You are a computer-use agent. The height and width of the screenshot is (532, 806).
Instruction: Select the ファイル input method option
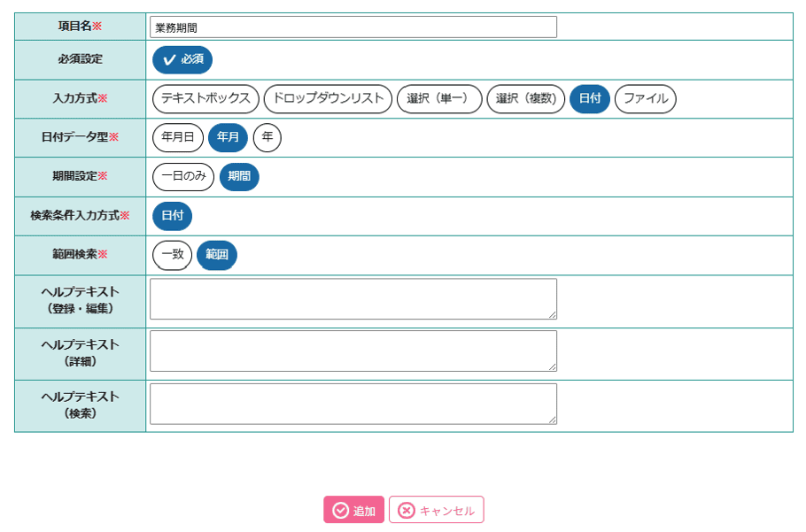point(646,98)
